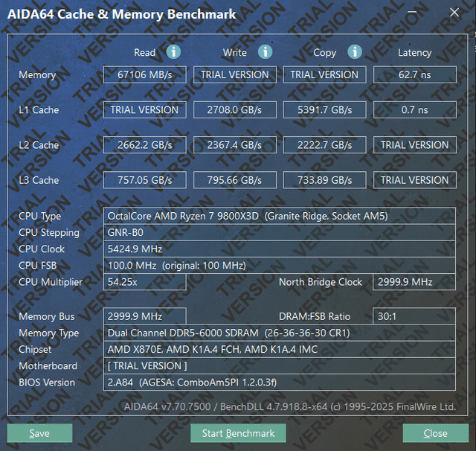Screen dimensions: 476x451
Task: Save the benchmark results
Action: click(x=39, y=433)
